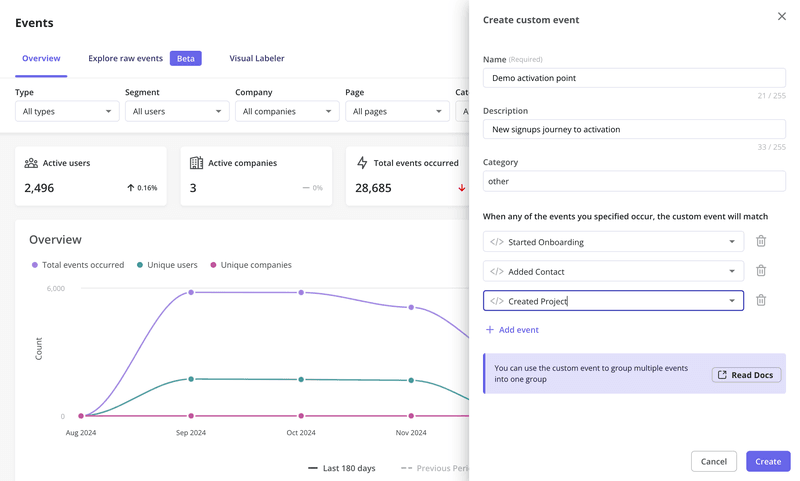800x481 pixels.
Task: Toggle Unique companies legend series
Action: tap(251, 265)
